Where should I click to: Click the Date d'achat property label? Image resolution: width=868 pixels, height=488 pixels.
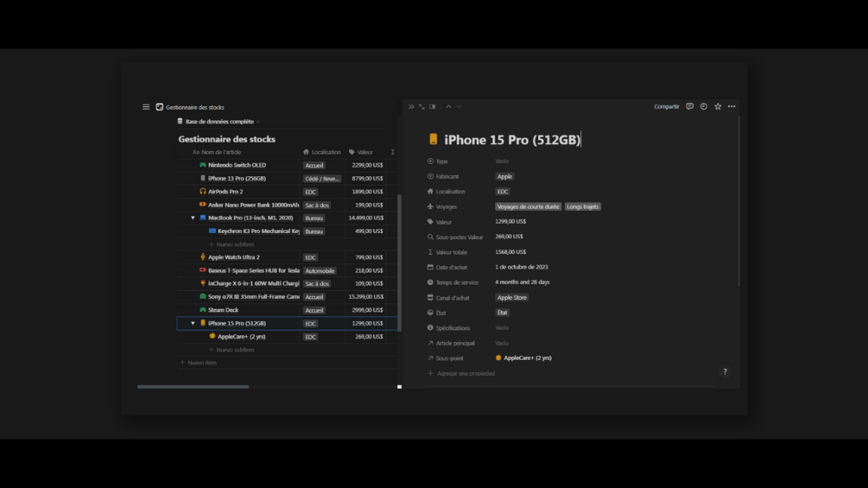(451, 267)
